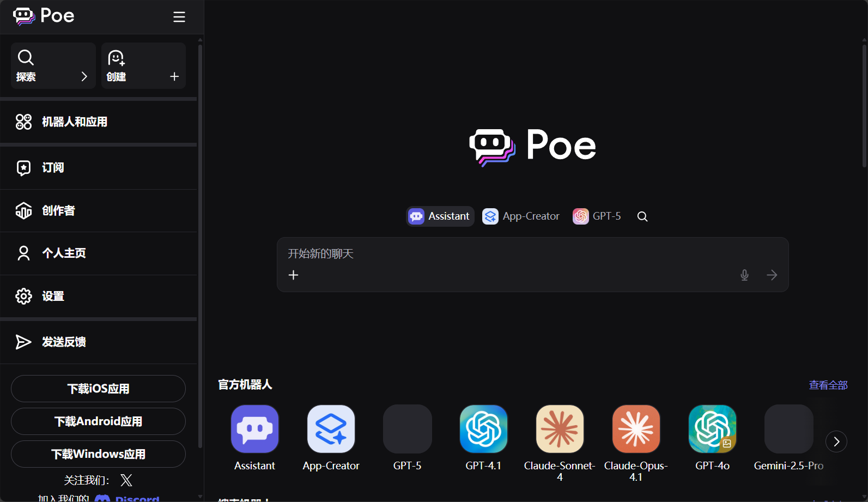Click the sidebar vertical scrollbar
This screenshot has height=502, width=868.
200,245
